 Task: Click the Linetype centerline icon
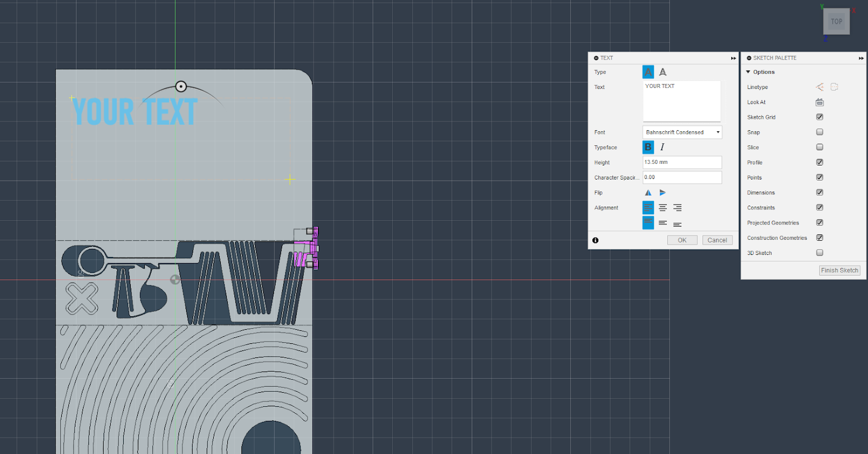coord(834,87)
